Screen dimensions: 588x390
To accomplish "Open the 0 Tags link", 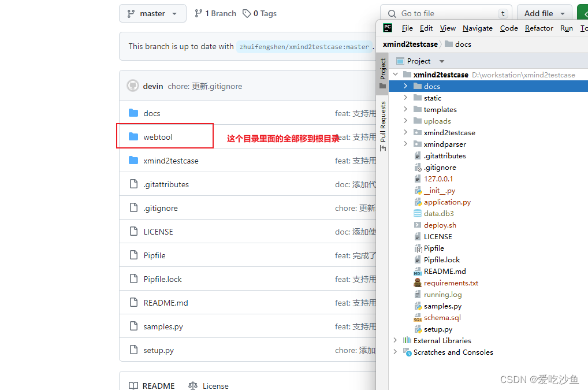I will (x=259, y=13).
